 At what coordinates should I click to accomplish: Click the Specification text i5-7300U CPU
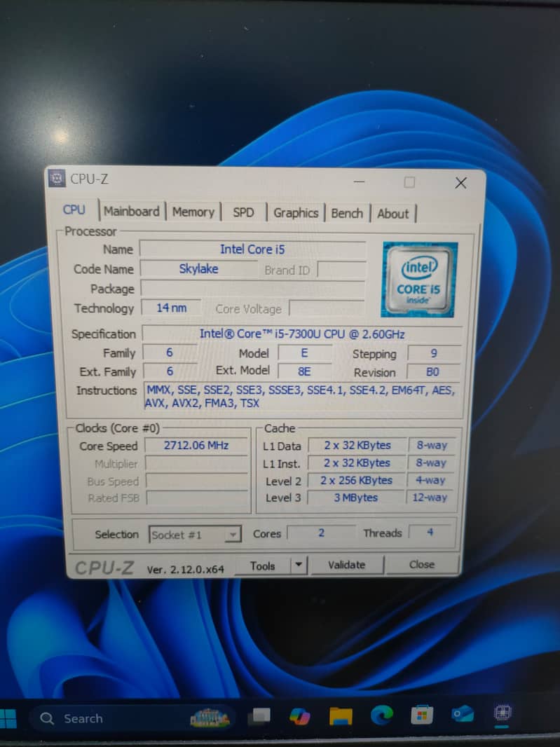302,334
